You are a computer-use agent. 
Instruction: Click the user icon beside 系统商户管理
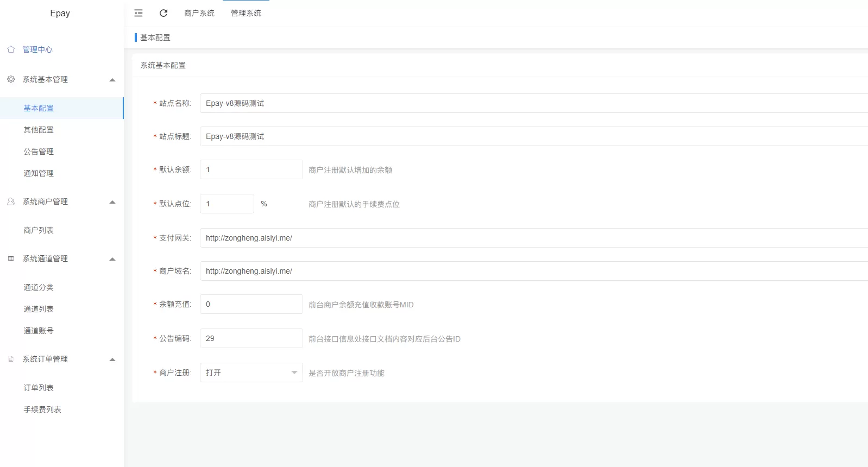[11, 201]
